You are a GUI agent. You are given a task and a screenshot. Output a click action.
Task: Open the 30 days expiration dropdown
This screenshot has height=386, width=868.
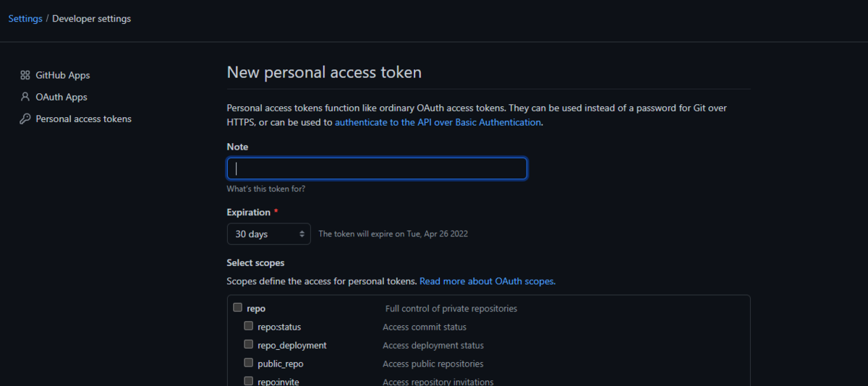pyautogui.click(x=268, y=234)
